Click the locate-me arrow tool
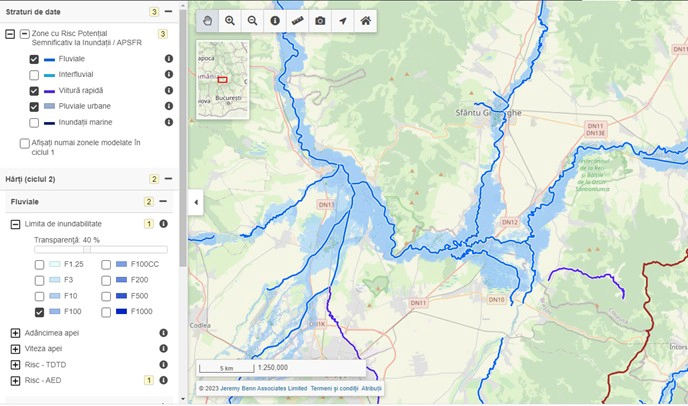The height and width of the screenshot is (406, 688). point(343,20)
